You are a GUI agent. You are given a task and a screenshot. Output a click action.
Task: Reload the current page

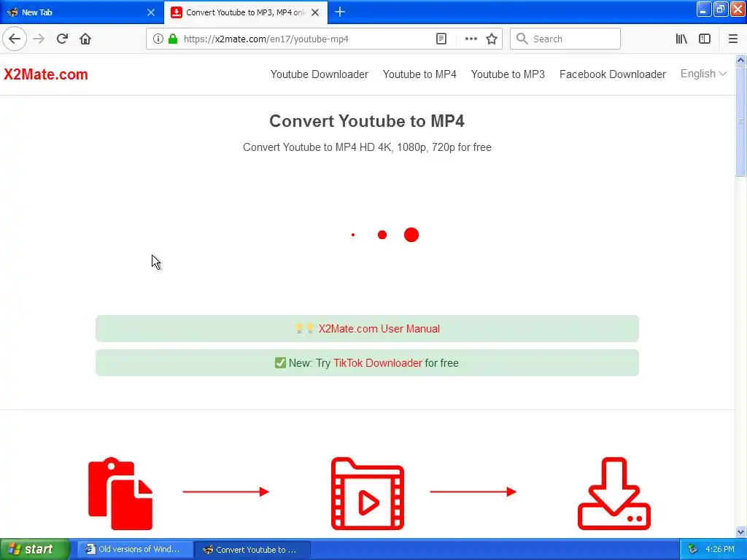[x=62, y=39]
